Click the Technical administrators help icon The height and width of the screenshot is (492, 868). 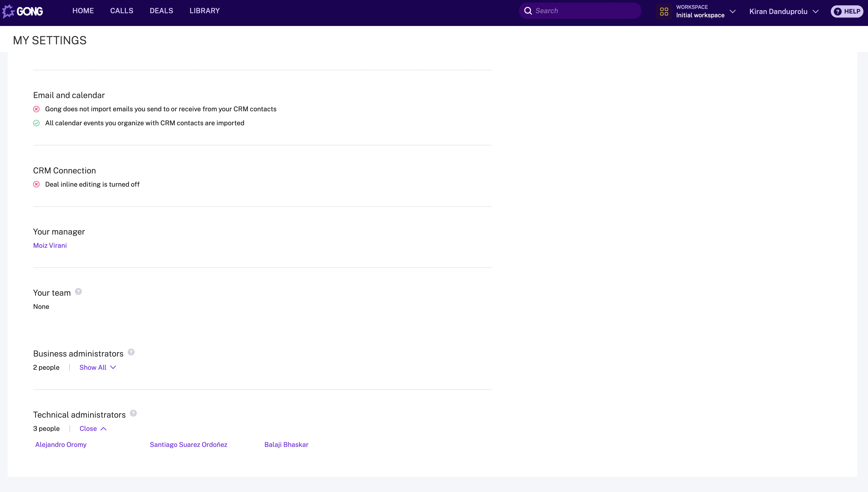[133, 413]
